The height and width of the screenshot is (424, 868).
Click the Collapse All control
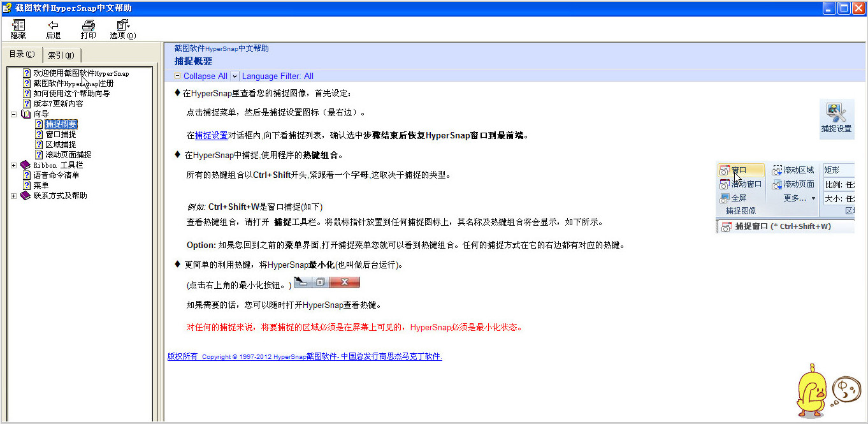tap(205, 76)
